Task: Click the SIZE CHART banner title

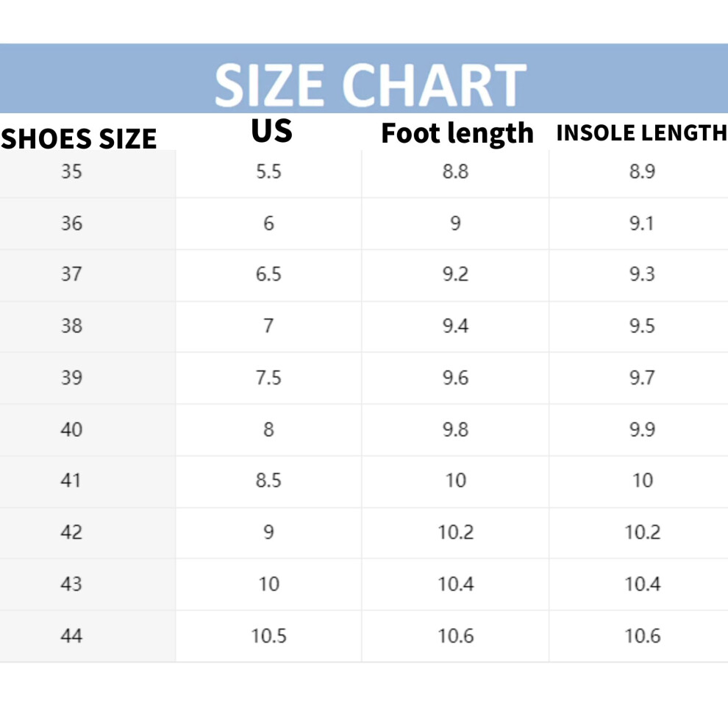Action: point(370,85)
